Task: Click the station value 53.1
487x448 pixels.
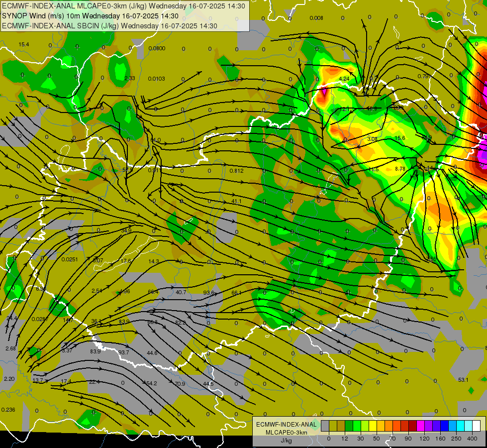Action: [463, 380]
